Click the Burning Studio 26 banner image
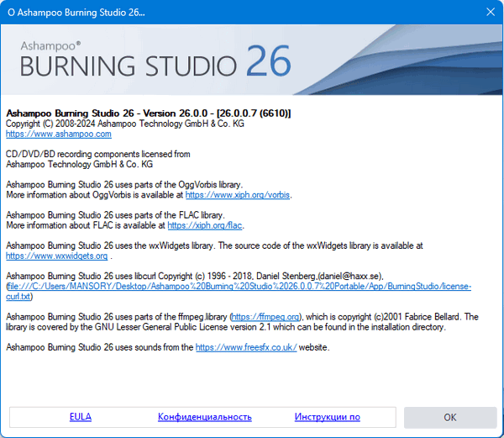 click(252, 60)
